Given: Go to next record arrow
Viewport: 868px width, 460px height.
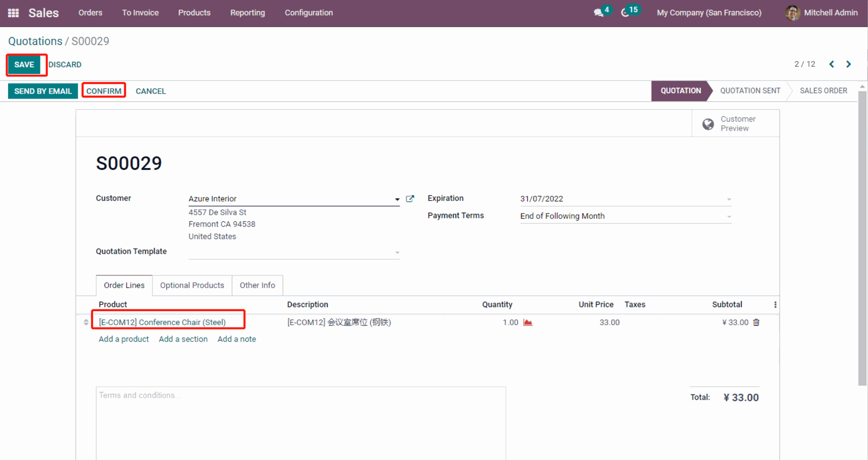Looking at the screenshot, I should point(849,64).
